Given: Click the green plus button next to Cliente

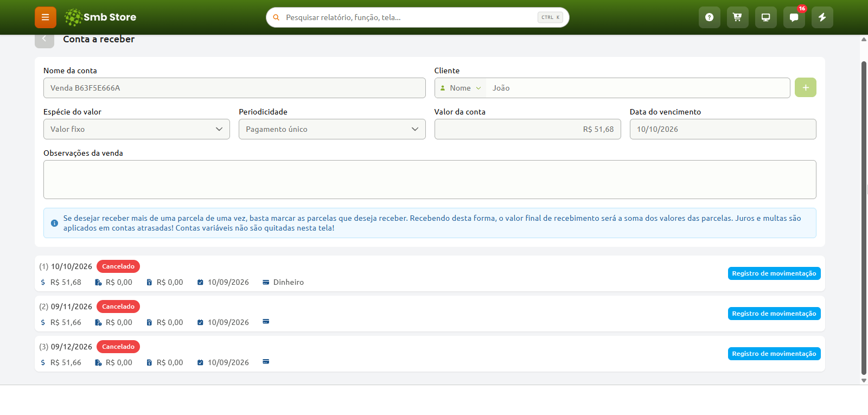Looking at the screenshot, I should [806, 87].
